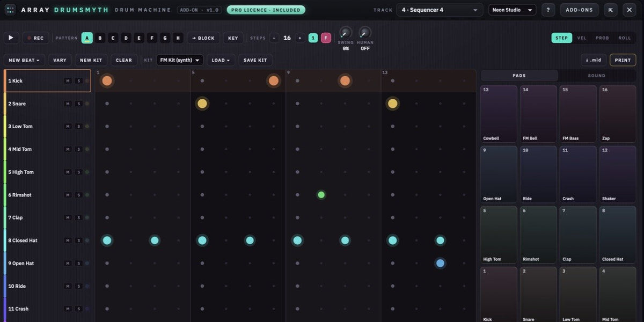
Task: Trigger the Zap pad
Action: (x=618, y=114)
